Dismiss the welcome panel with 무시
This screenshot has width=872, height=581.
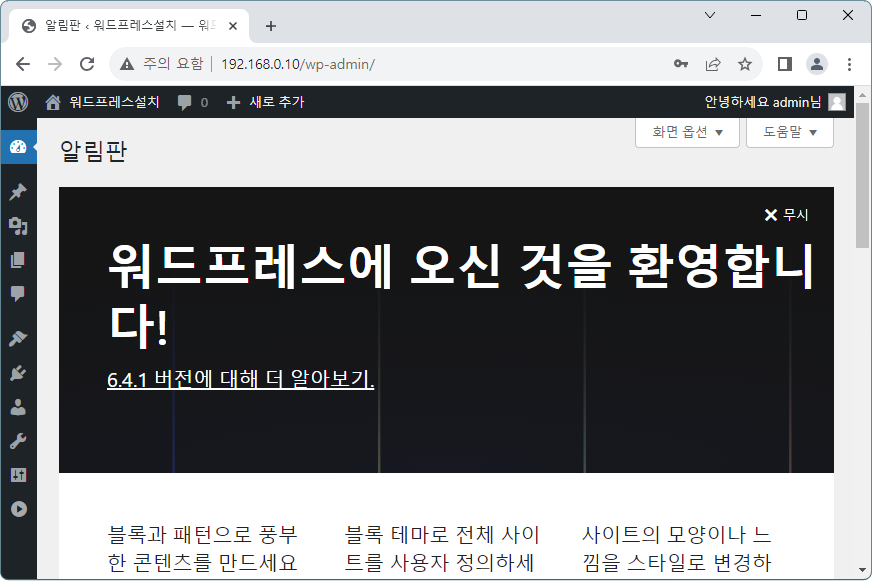[786, 215]
